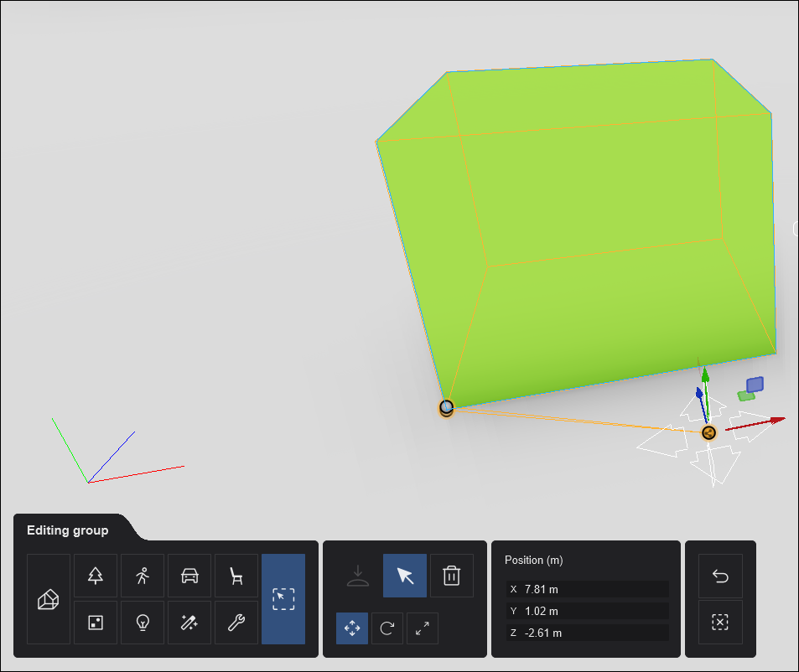Delete selection with the trash icon

click(x=452, y=576)
